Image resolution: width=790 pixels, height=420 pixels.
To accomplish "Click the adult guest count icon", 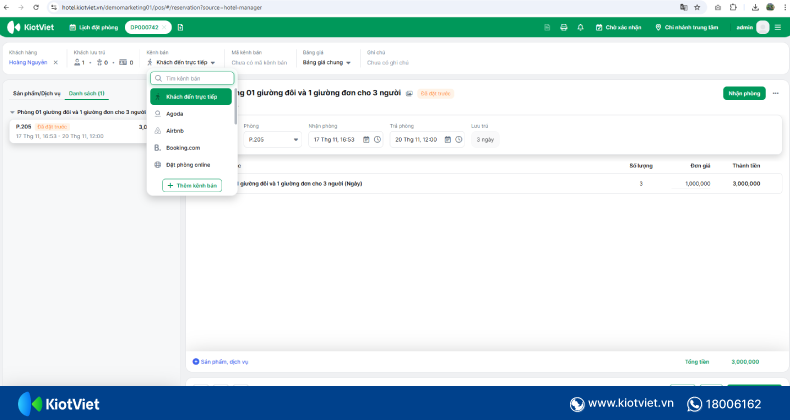I will coord(77,62).
